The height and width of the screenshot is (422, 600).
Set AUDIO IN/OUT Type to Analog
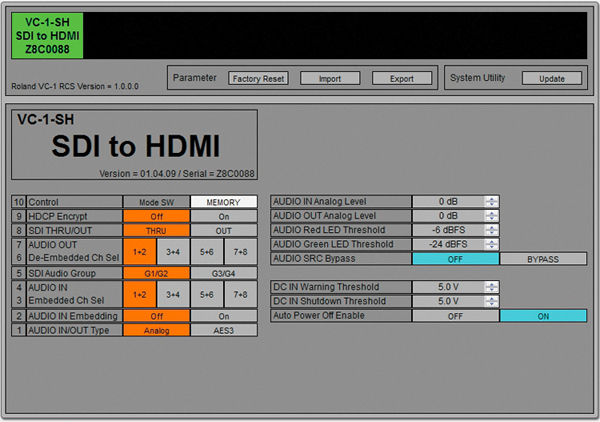click(157, 330)
